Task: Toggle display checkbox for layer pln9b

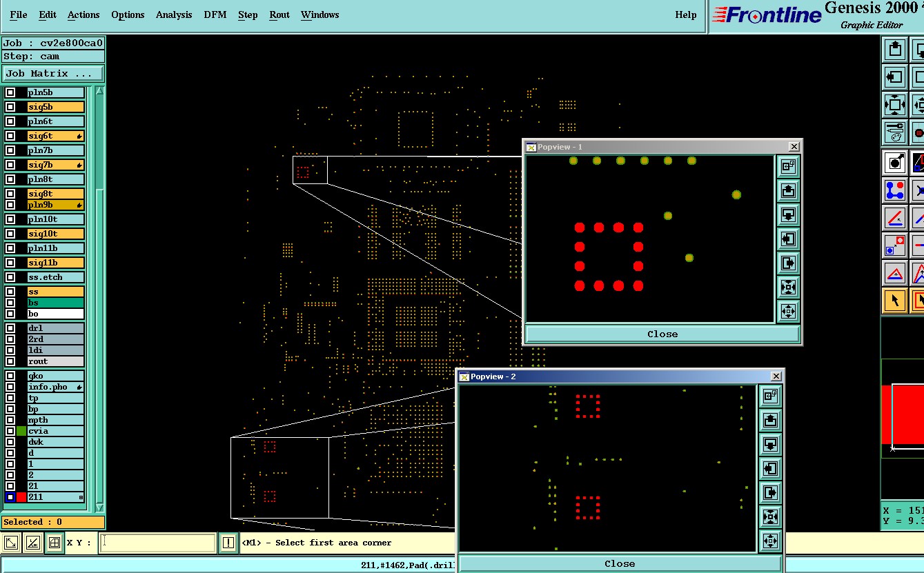Action: (x=10, y=205)
